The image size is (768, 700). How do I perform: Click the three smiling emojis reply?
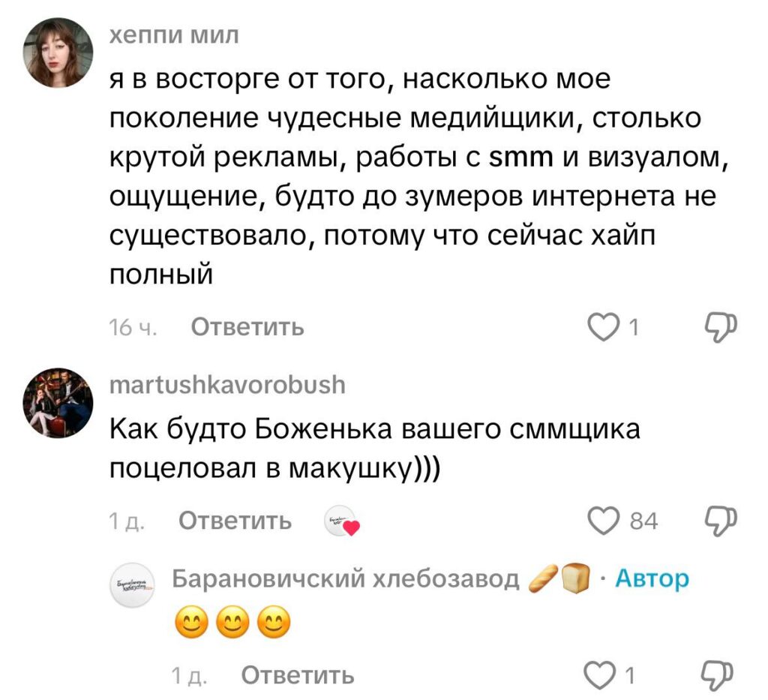[232, 622]
